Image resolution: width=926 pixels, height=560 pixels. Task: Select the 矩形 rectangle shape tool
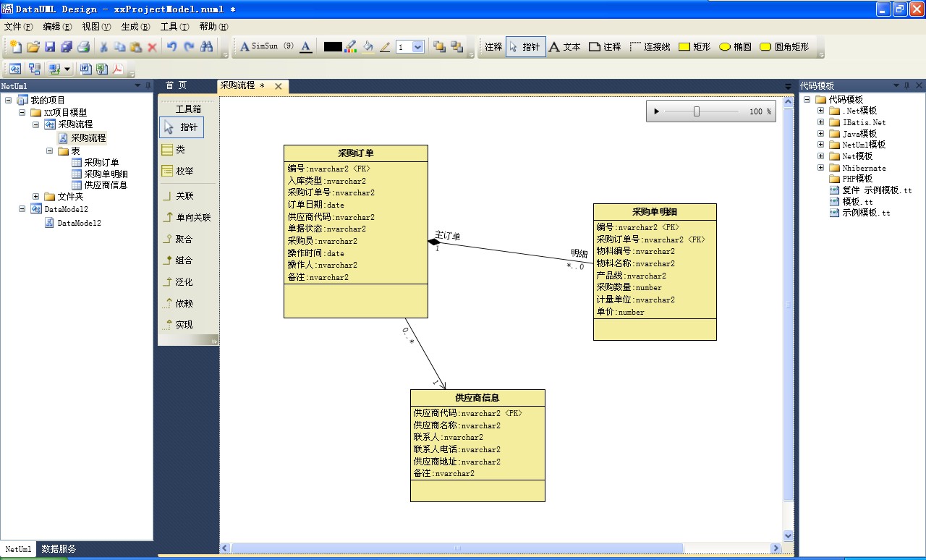click(x=694, y=46)
